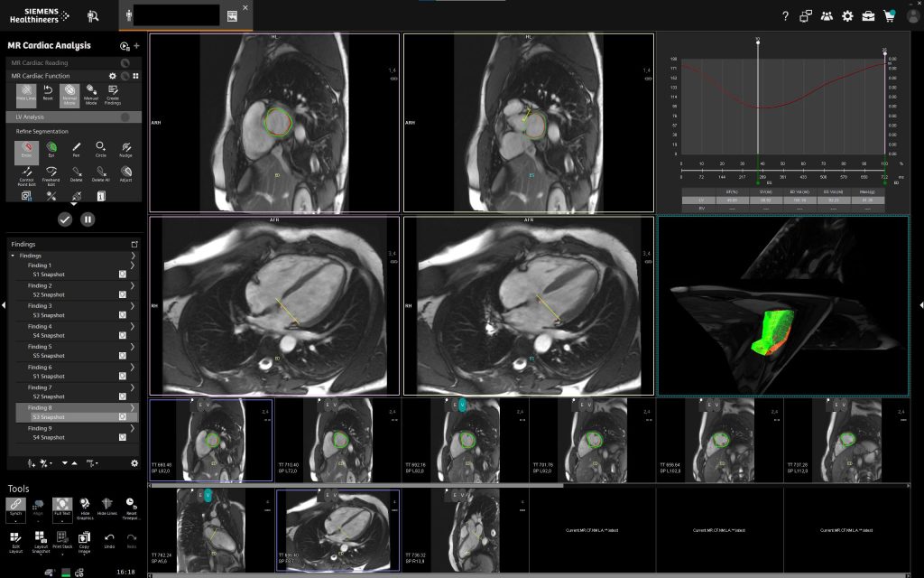Expand the Finding 3 entry chevron
This screenshot has height=578, width=924.
132,306
